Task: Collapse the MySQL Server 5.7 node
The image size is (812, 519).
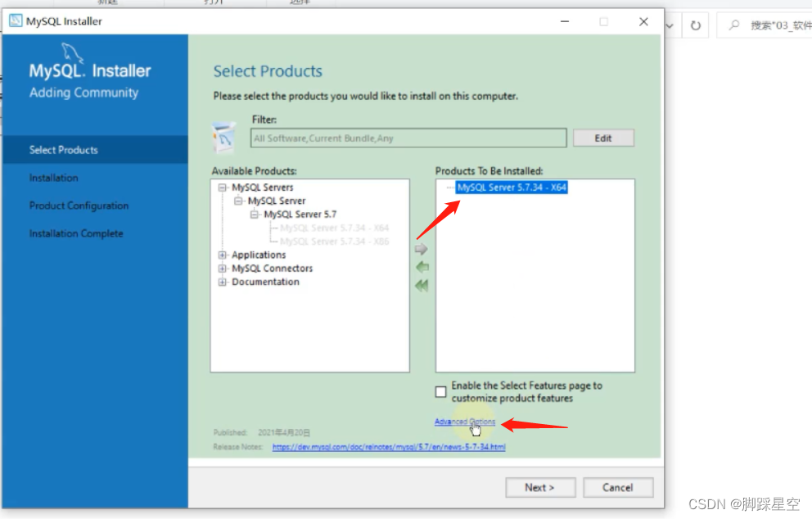Action: point(255,214)
